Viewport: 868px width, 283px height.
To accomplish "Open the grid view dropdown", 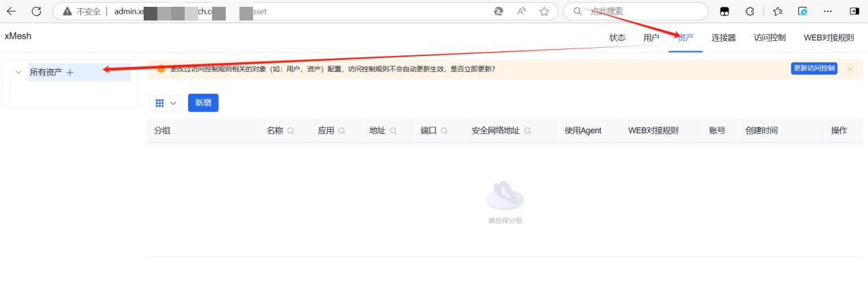I will point(166,103).
